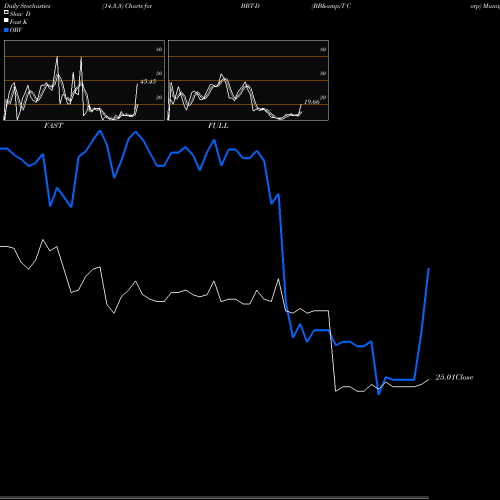Image resolution: width=500 pixels, height=500 pixels.
Task: Open the FULL stochastic chart thumbnail
Action: point(248,80)
